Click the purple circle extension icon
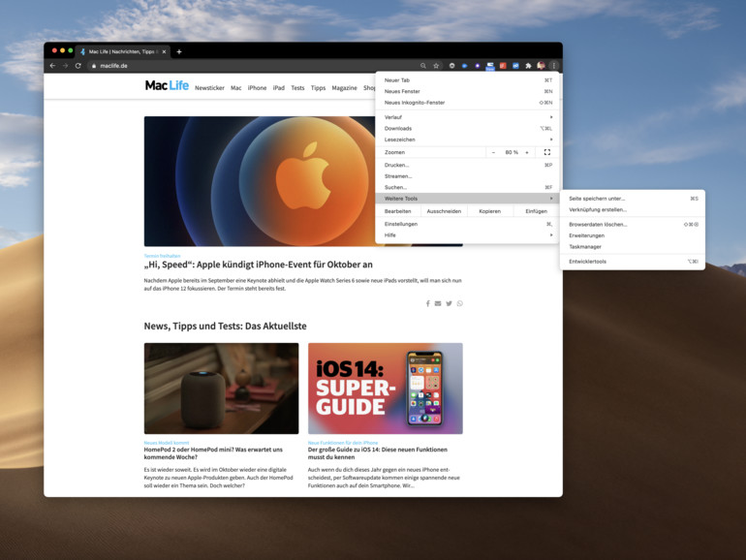Image resolution: width=746 pixels, height=560 pixels. click(478, 66)
